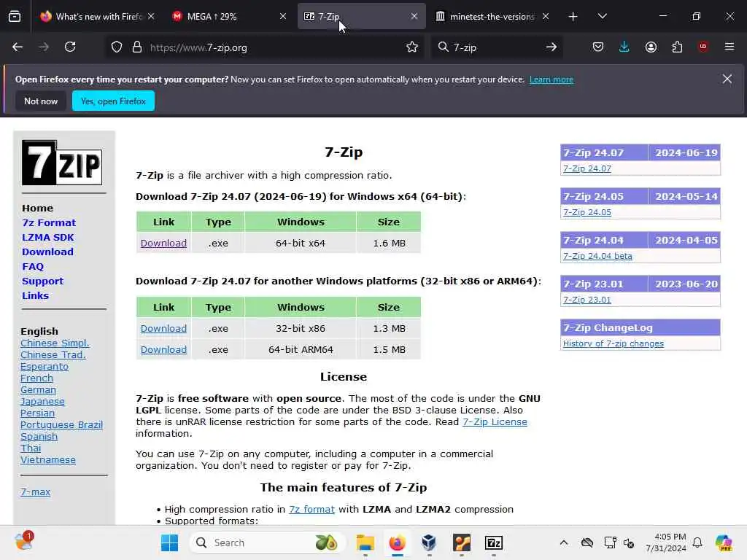Close the MEGA tab

[283, 16]
